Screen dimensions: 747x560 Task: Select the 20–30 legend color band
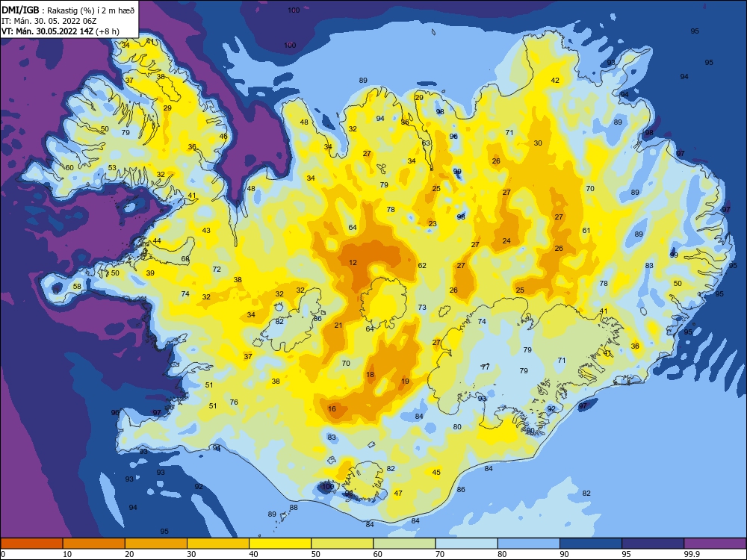pos(156,544)
